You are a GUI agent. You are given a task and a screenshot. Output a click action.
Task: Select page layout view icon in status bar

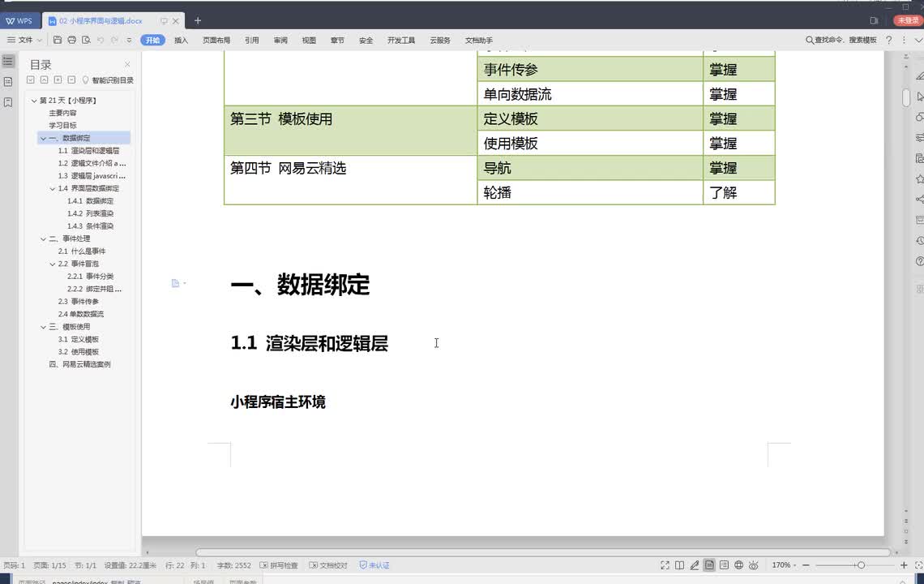[x=709, y=565]
